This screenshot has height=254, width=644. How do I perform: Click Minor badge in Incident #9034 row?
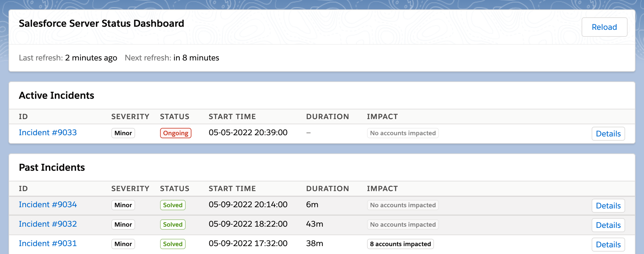click(123, 205)
